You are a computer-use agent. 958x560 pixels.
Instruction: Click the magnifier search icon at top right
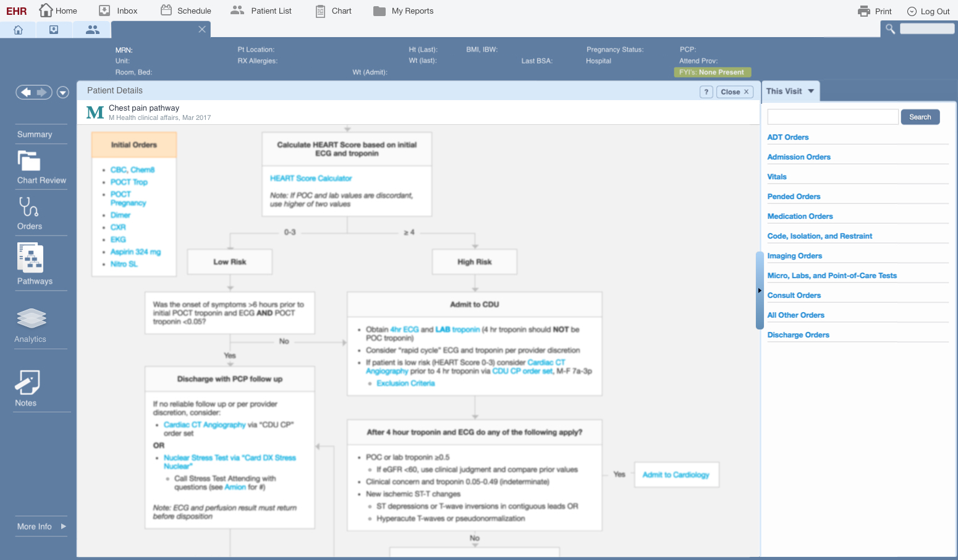890,28
